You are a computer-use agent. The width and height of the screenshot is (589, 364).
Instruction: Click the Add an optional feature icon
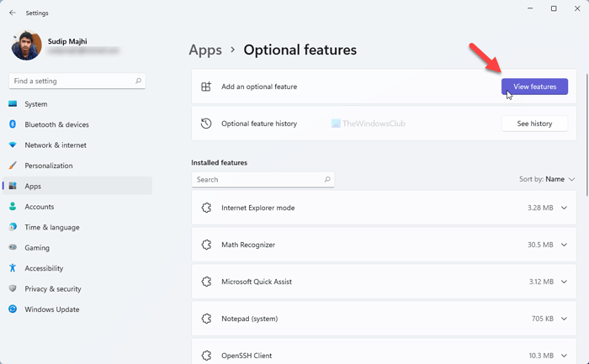point(206,87)
